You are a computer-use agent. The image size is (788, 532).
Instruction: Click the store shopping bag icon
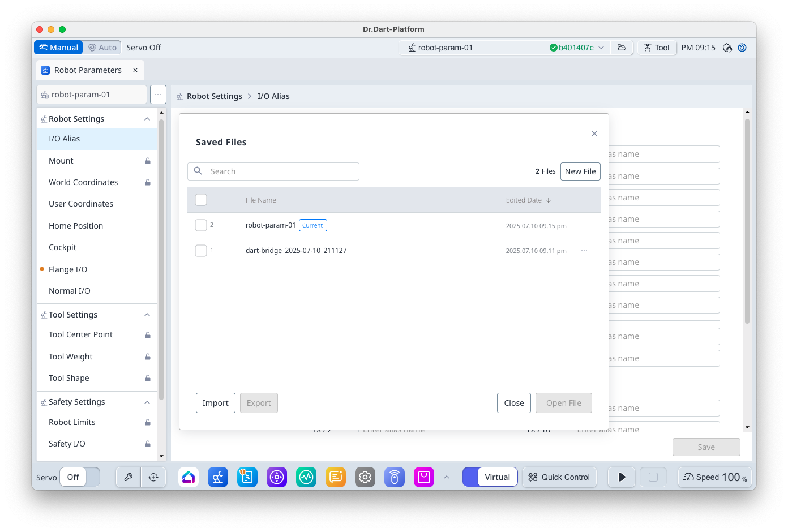[424, 477]
